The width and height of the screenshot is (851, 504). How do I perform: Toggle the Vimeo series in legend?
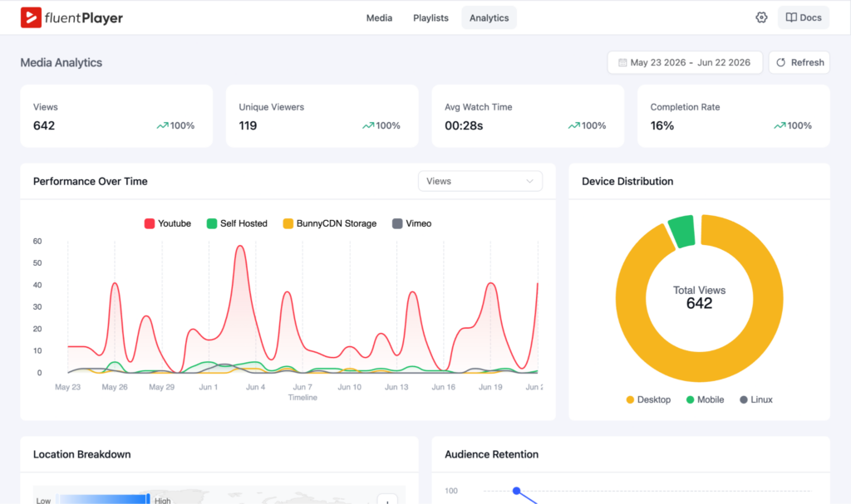412,223
